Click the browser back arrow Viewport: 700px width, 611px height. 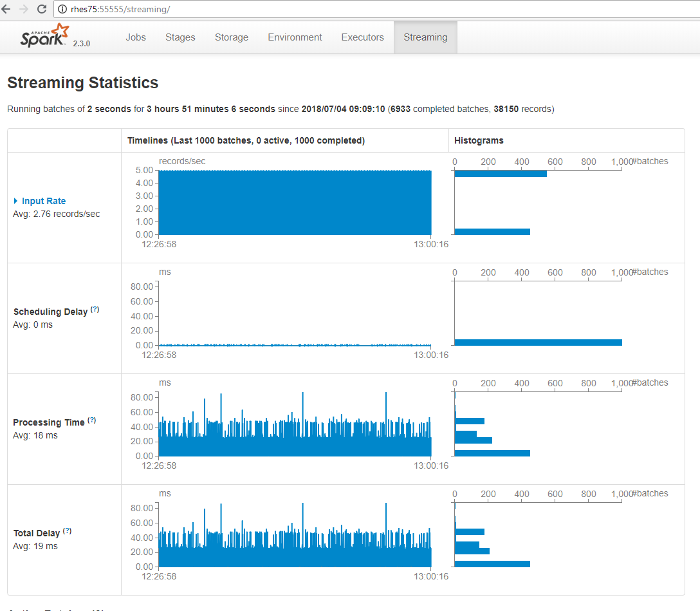6,10
